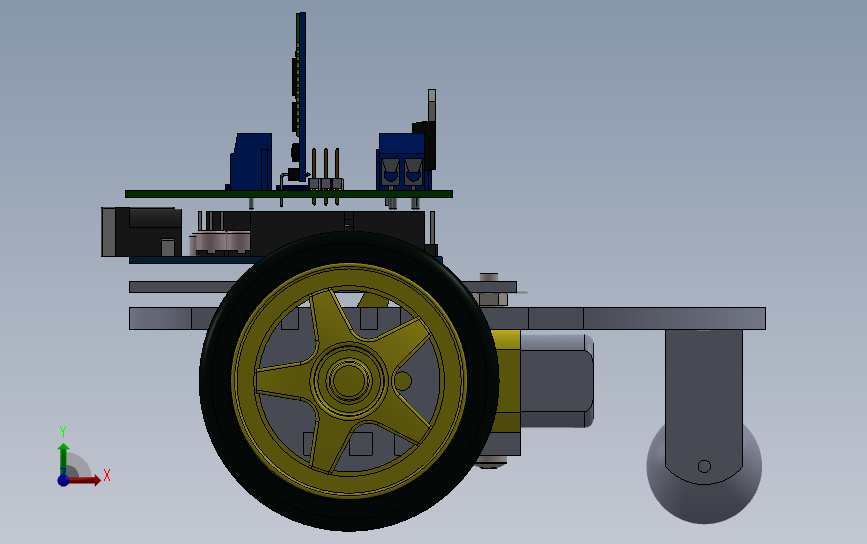The height and width of the screenshot is (544, 867).
Task: Select the blue relay block on left
Action: pos(251,161)
